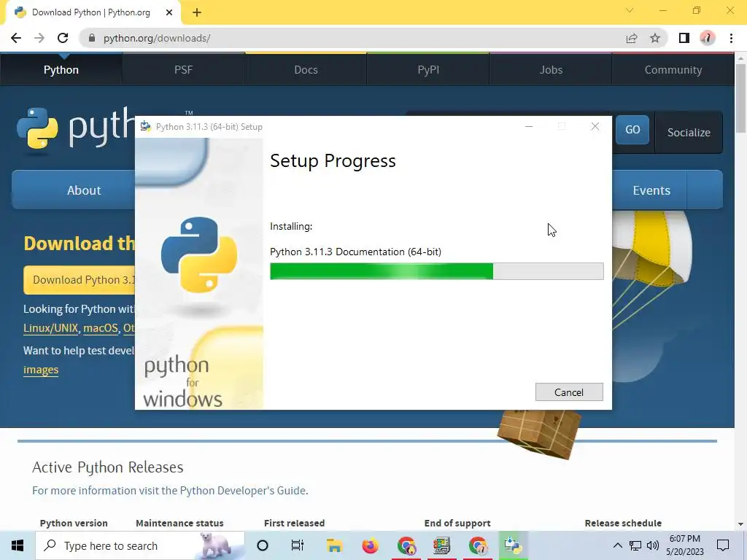Open the clock showing 6:07 PM
Image resolution: width=747 pixels, height=560 pixels.
(684, 545)
